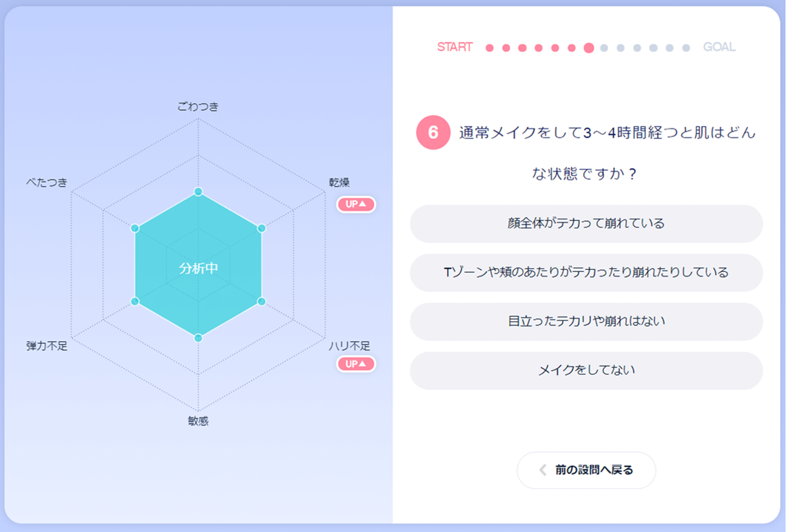Click the START label in progress bar
This screenshot has height=532, width=787.
pos(454,47)
